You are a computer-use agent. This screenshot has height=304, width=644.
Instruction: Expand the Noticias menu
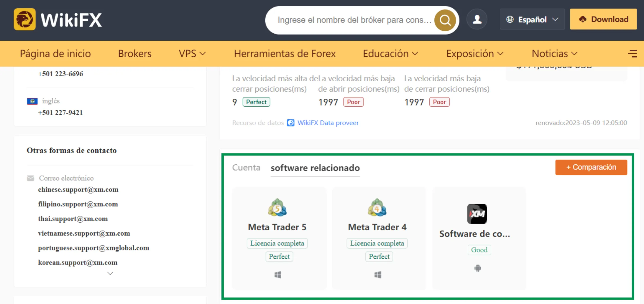(x=554, y=54)
